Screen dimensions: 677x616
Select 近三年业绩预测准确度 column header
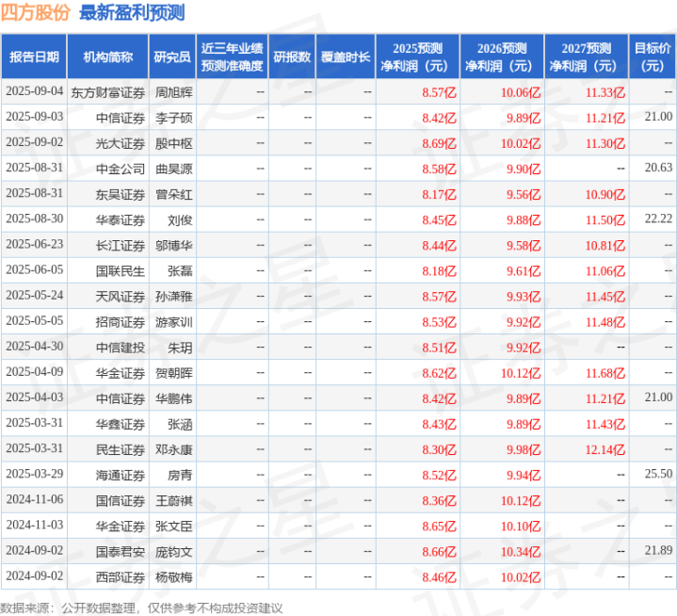click(232, 57)
